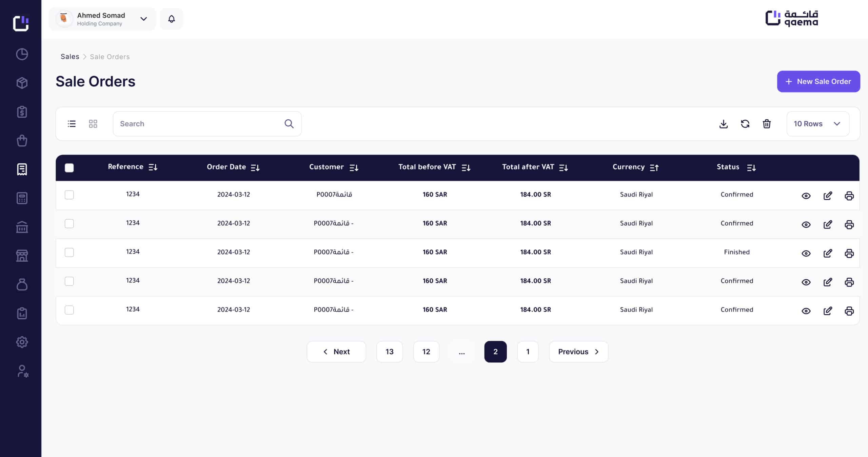
Task: Click the Sales breadcrumb link
Action: coord(70,57)
